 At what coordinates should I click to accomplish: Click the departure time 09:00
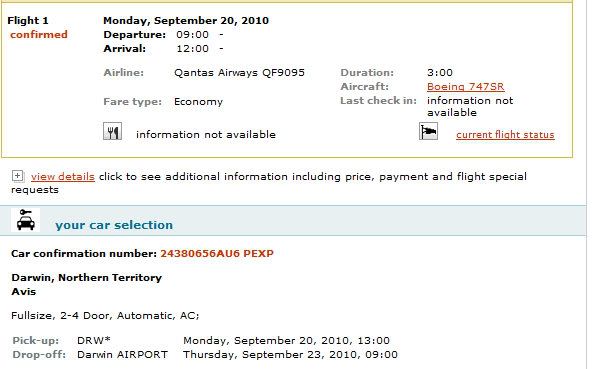(x=192, y=34)
